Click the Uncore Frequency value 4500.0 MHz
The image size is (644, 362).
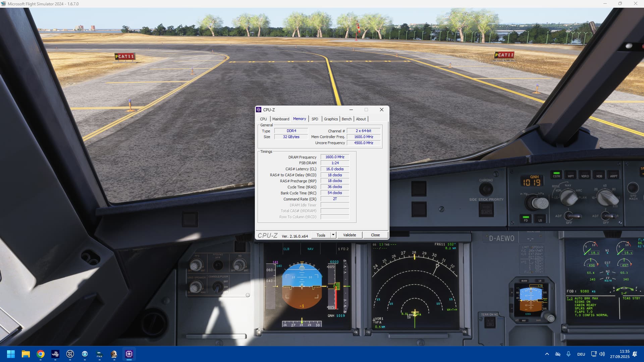coord(364,143)
